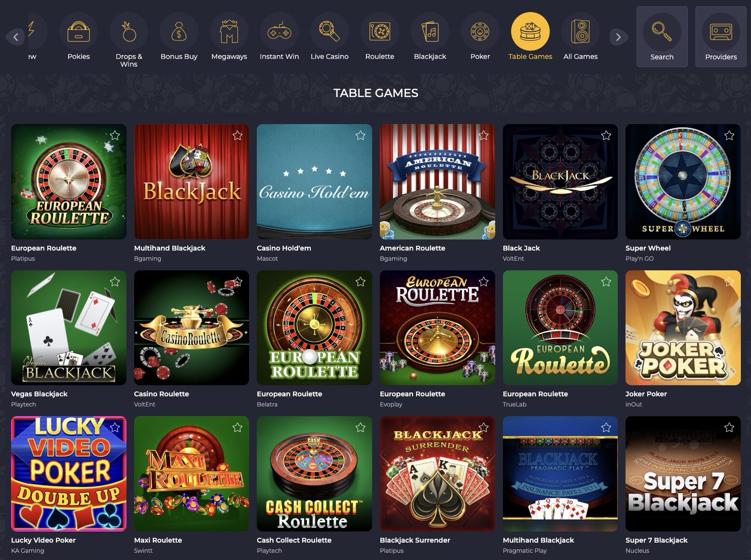Screen dimensions: 751x560
Task: Open the Instant Win gamepad icon
Action: 279,32
